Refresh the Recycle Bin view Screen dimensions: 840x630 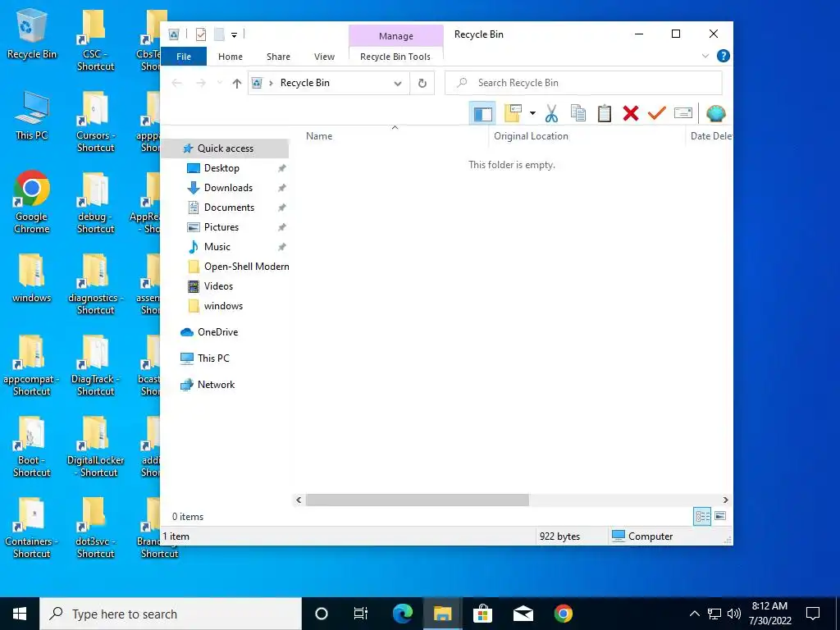pos(422,83)
